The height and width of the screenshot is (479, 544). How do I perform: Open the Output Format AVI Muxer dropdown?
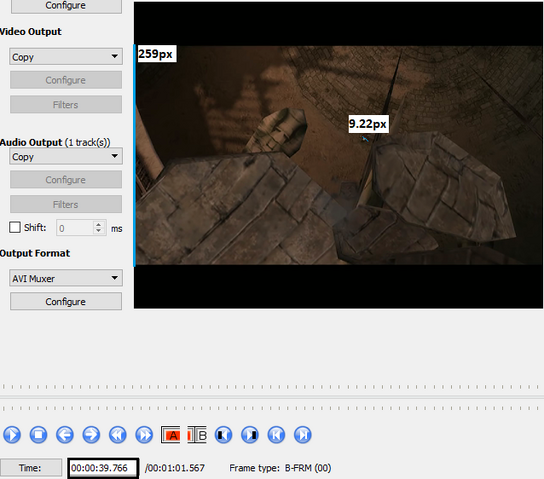[x=66, y=278]
